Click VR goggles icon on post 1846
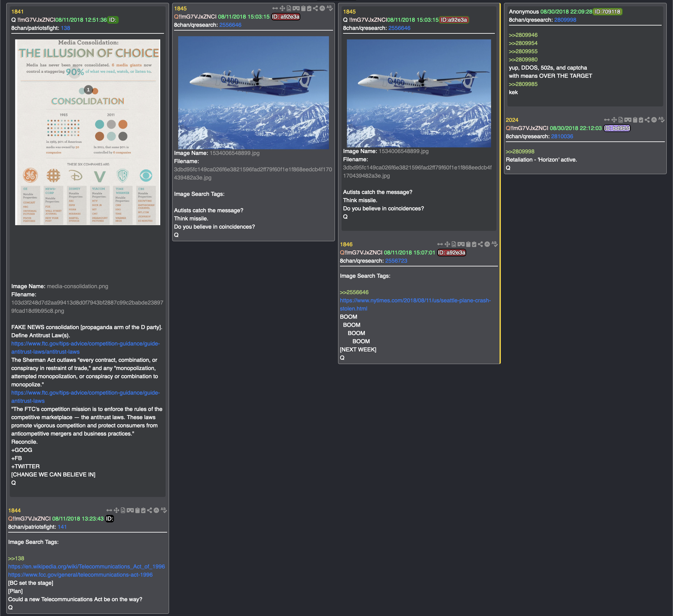This screenshot has height=616, width=673. pyautogui.click(x=461, y=244)
